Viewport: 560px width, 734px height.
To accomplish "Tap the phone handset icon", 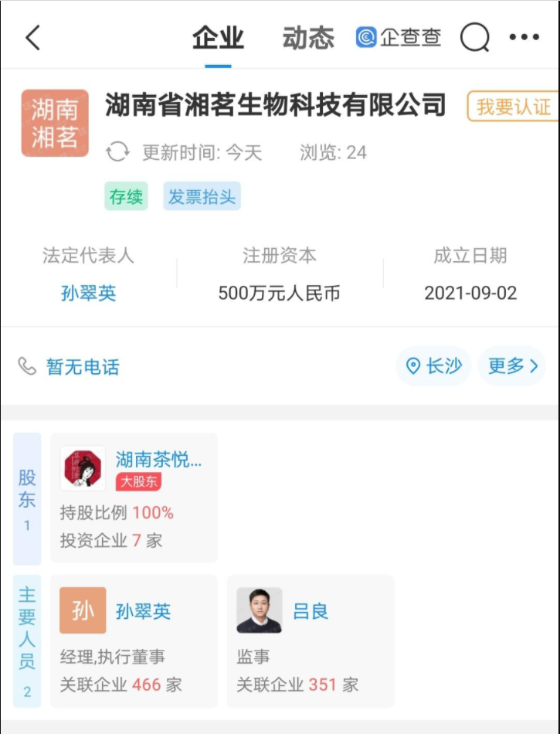I will [28, 366].
